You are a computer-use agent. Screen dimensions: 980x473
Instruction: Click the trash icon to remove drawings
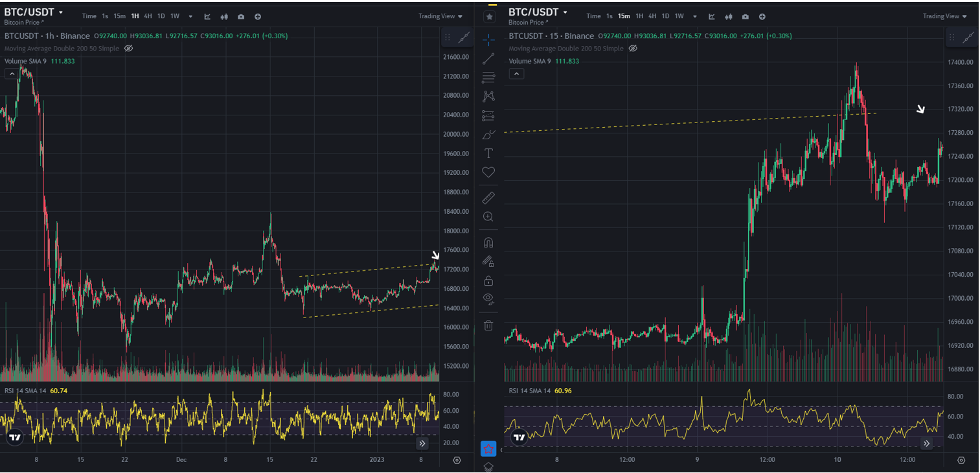tap(488, 325)
